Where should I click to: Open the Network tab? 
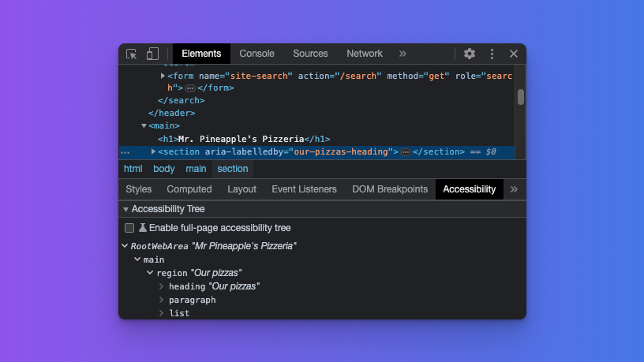click(364, 54)
